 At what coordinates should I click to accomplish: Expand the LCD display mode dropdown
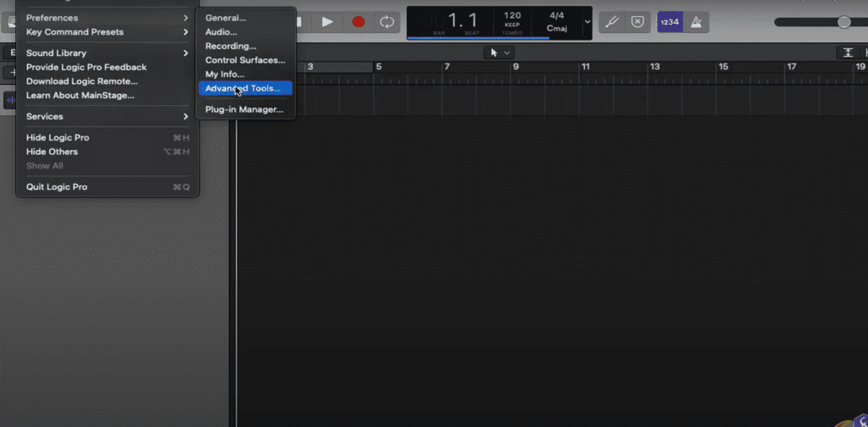[587, 22]
